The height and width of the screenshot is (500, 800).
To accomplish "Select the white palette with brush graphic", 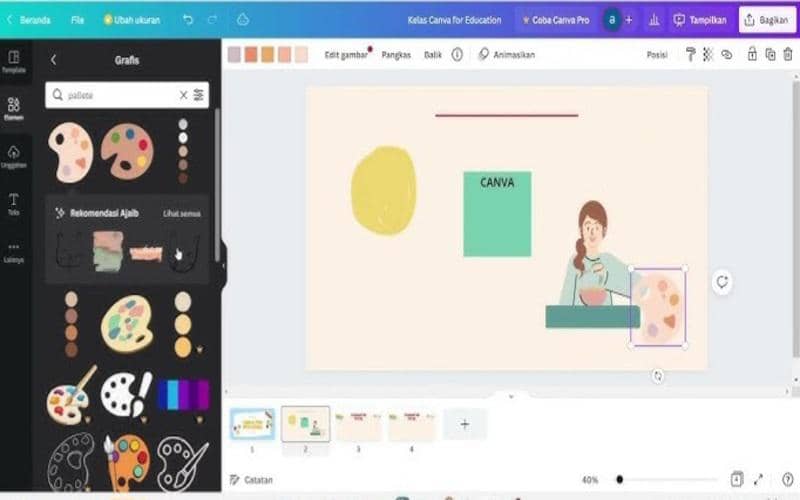I will click(127, 394).
